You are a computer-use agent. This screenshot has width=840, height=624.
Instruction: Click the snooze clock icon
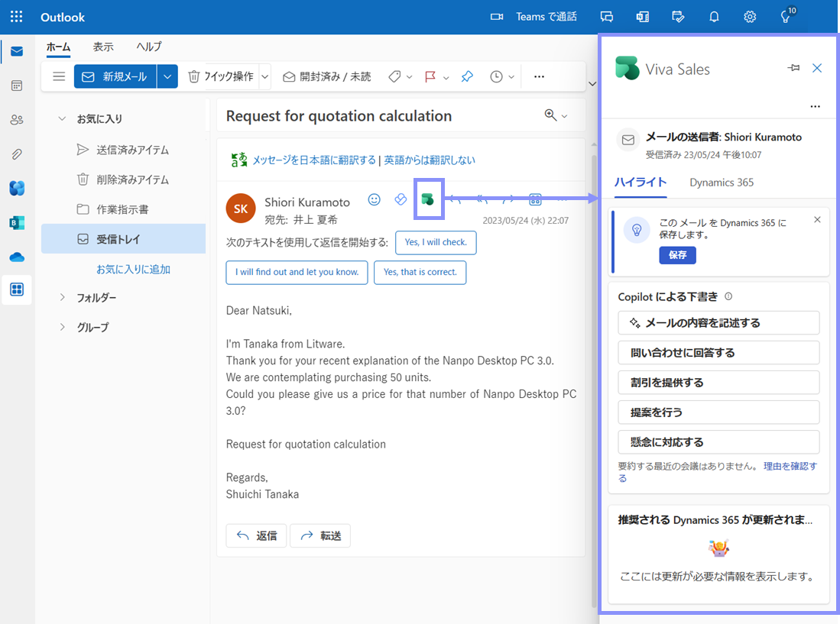496,77
